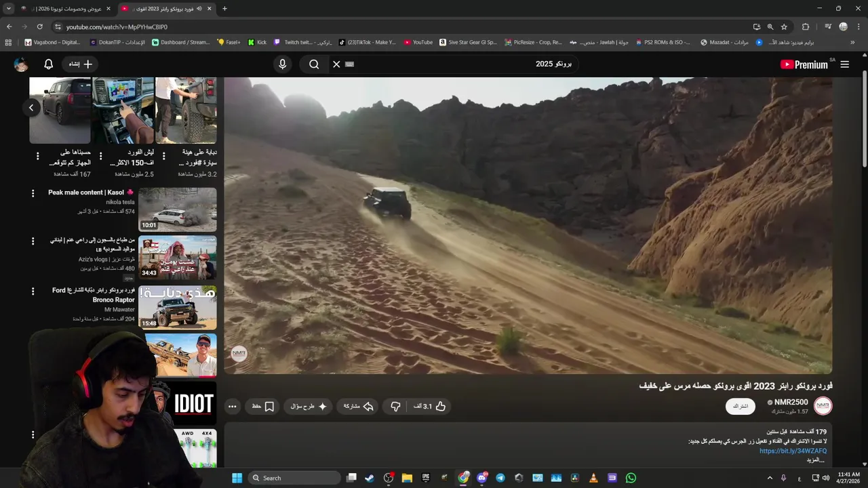The width and height of the screenshot is (868, 488).
Task: Open the bit.ly/34WZAFQ link in description
Action: (793, 451)
